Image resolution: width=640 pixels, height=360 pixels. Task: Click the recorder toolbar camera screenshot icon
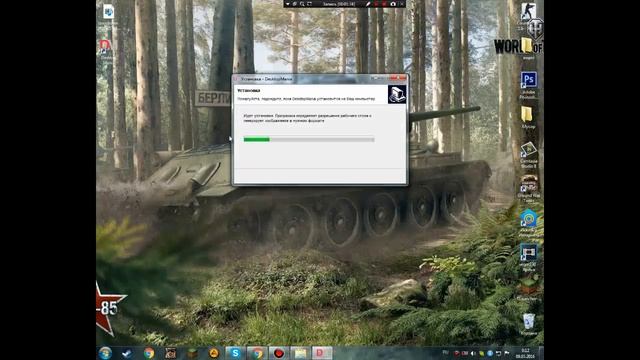pyautogui.click(x=393, y=4)
